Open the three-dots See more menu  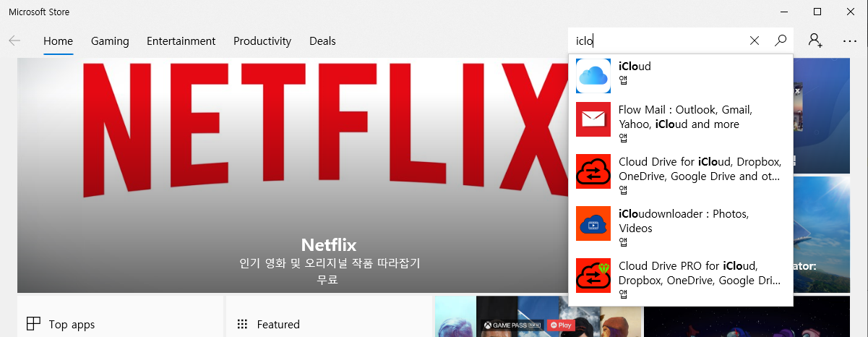click(x=850, y=41)
